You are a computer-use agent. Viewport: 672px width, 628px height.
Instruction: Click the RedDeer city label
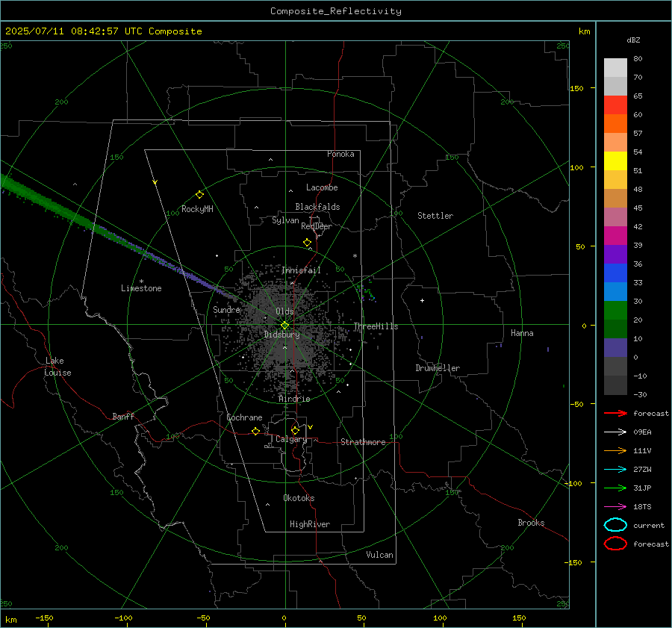(317, 226)
